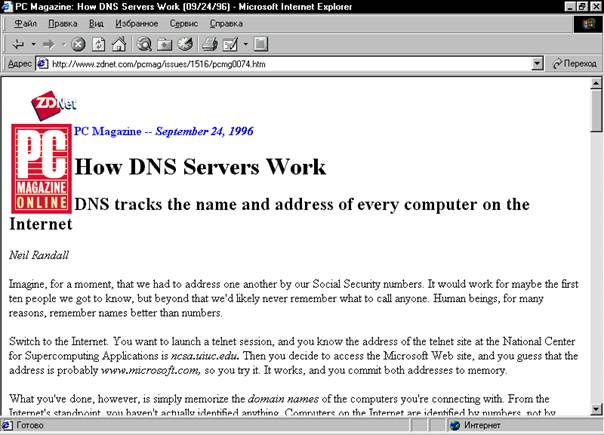Open the Edit button dropdown arrow

[244, 44]
